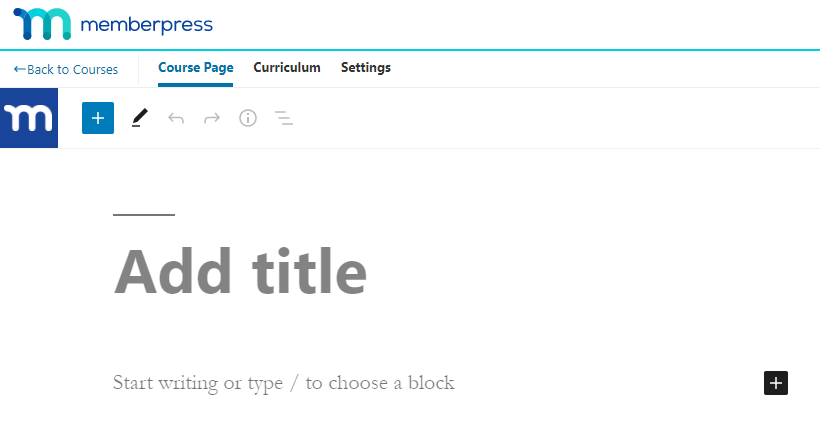Select the pencil Tools icon
This screenshot has width=820, height=421.
click(x=139, y=118)
